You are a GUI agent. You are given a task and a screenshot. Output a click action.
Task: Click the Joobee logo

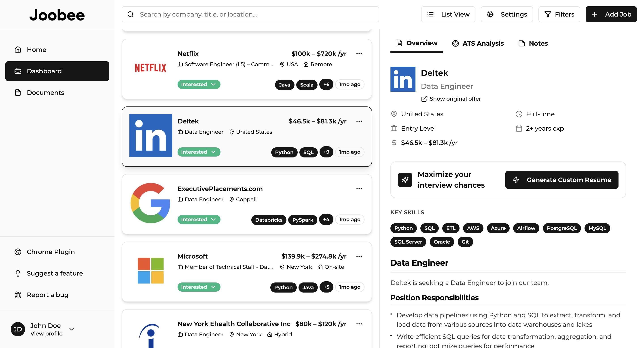[x=57, y=15]
